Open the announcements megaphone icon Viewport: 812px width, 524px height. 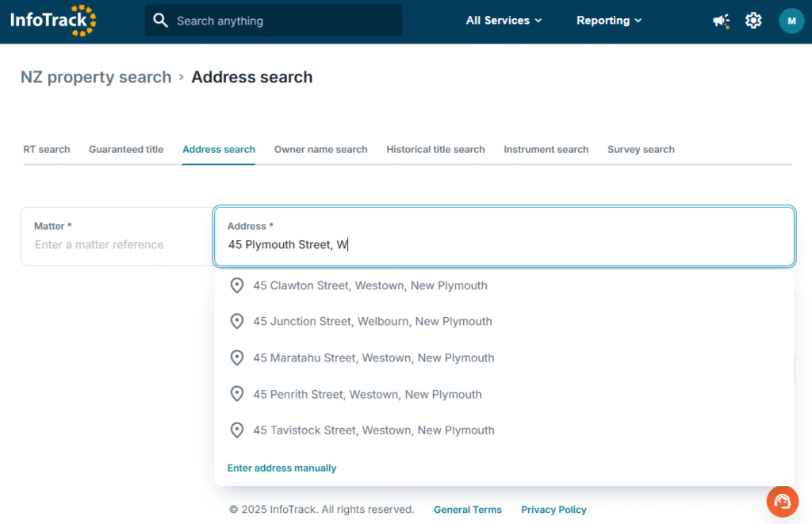[x=721, y=21]
